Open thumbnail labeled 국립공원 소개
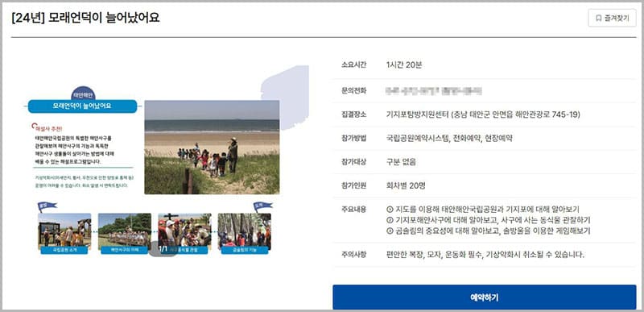Screen dimensions: 644x312 coord(64,234)
